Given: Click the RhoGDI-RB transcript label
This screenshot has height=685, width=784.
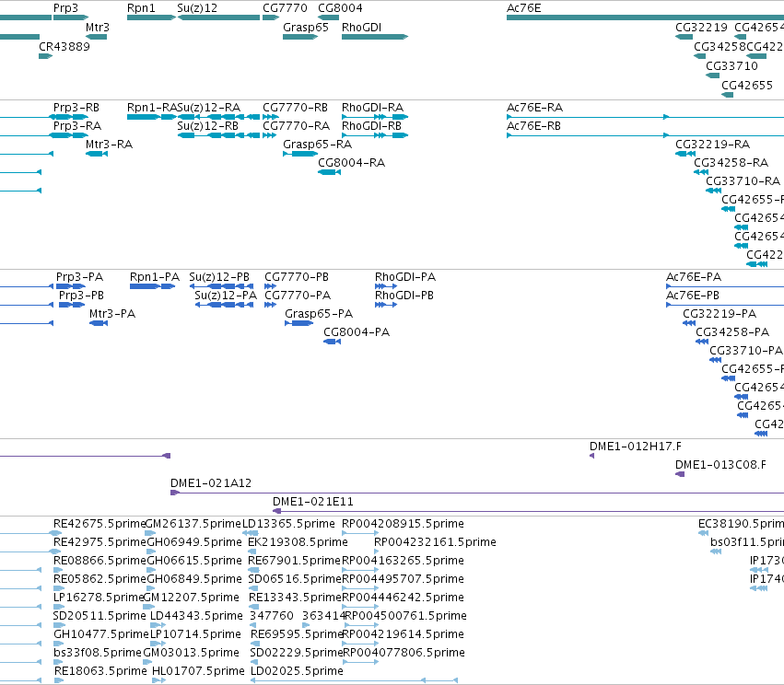Looking at the screenshot, I should [371, 126].
